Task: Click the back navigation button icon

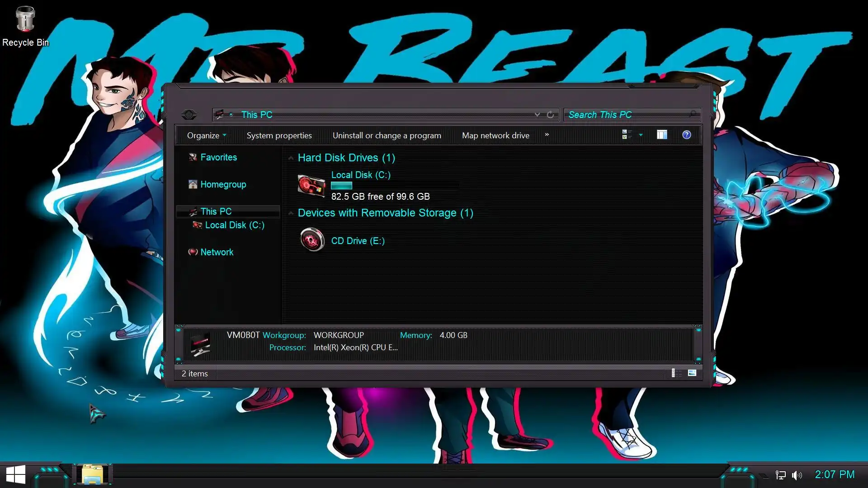Action: 189,115
